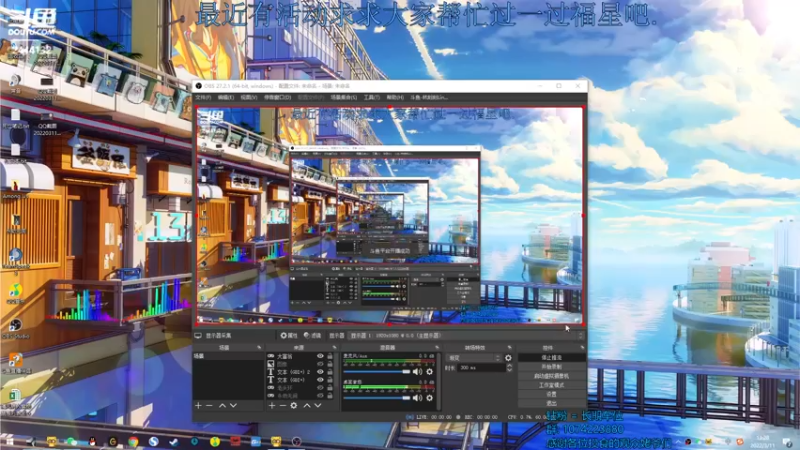The width and height of the screenshot is (800, 450).
Task: Open the 淡变 transition type dropdown
Action: point(473,358)
